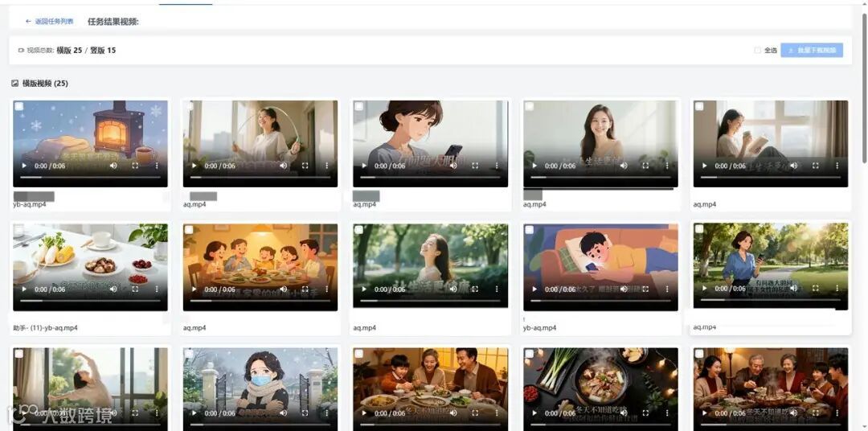Open more options on anime girl phone video
This screenshot has height=431, width=868.
pos(497,166)
